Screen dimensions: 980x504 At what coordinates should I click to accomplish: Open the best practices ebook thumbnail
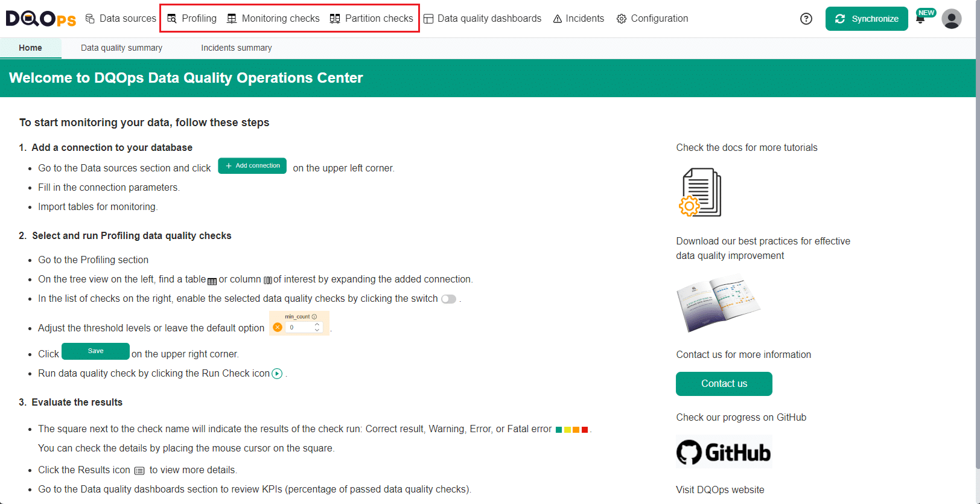(x=718, y=304)
